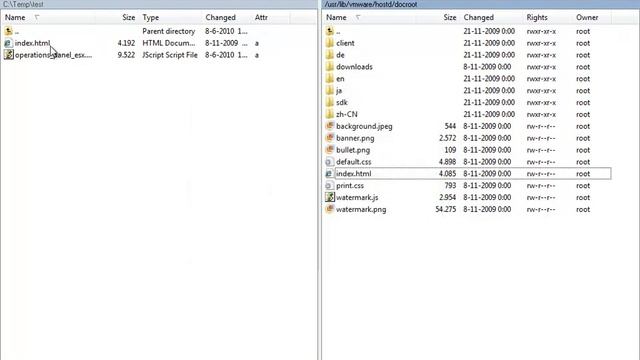Sort remote panel by Owner column
Image resolution: width=640 pixels, height=360 pixels.
(587, 18)
